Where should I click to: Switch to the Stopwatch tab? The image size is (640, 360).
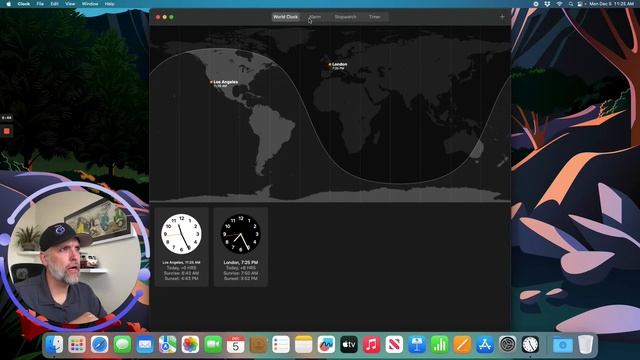click(x=345, y=17)
